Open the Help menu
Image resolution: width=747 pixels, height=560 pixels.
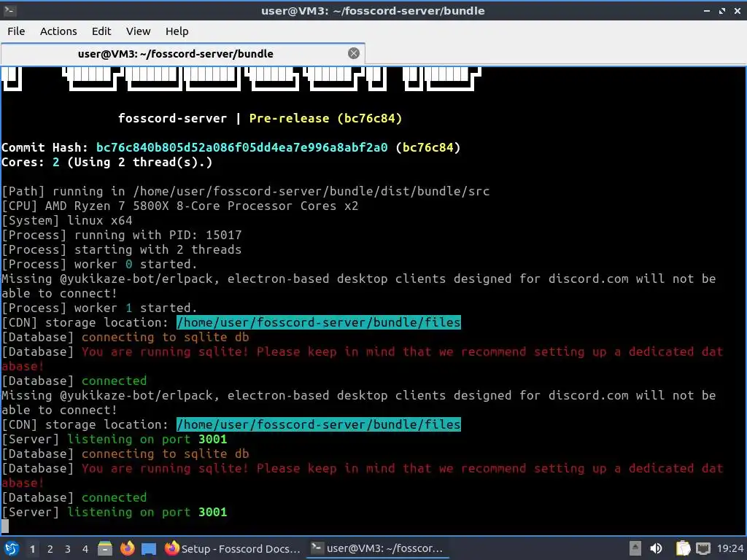[177, 31]
